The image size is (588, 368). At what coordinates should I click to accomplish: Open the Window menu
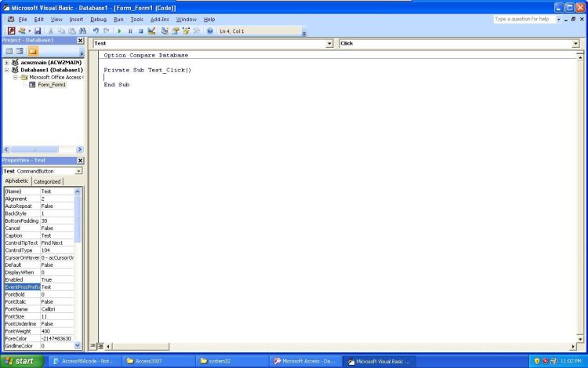(187, 19)
